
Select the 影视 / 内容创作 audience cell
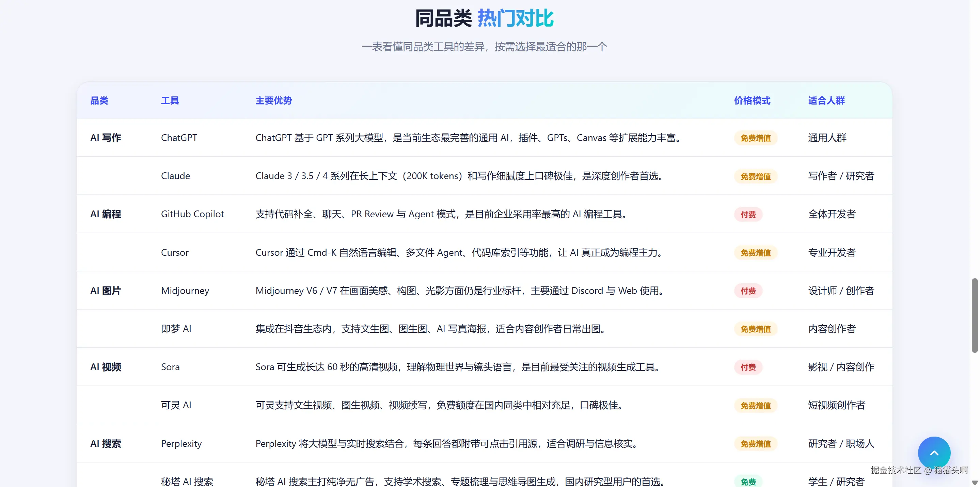pyautogui.click(x=841, y=367)
